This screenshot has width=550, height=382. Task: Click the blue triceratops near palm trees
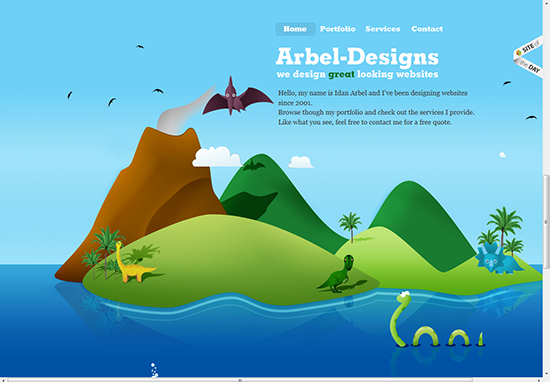point(499,259)
